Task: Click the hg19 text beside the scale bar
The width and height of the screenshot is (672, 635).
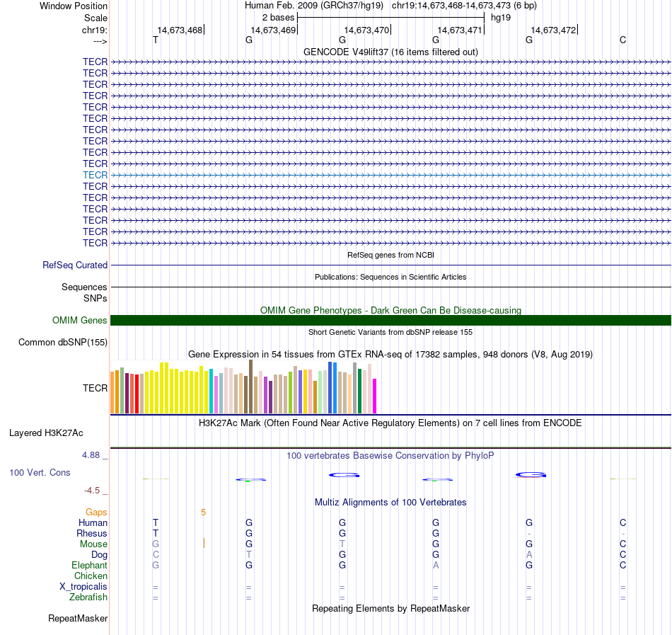Action: pyautogui.click(x=501, y=18)
